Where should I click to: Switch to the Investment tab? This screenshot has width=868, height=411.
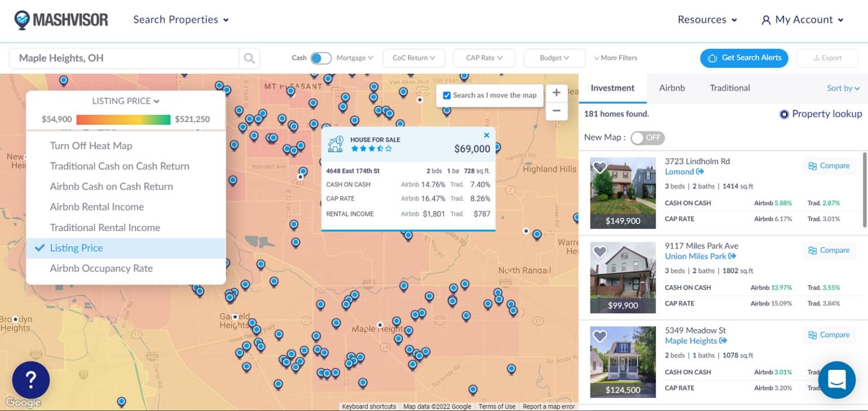tap(613, 88)
